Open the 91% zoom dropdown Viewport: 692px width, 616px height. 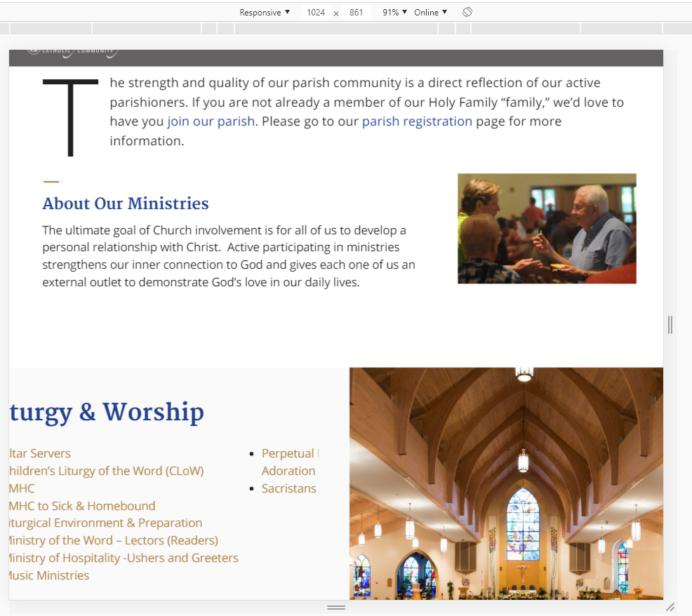coord(394,13)
